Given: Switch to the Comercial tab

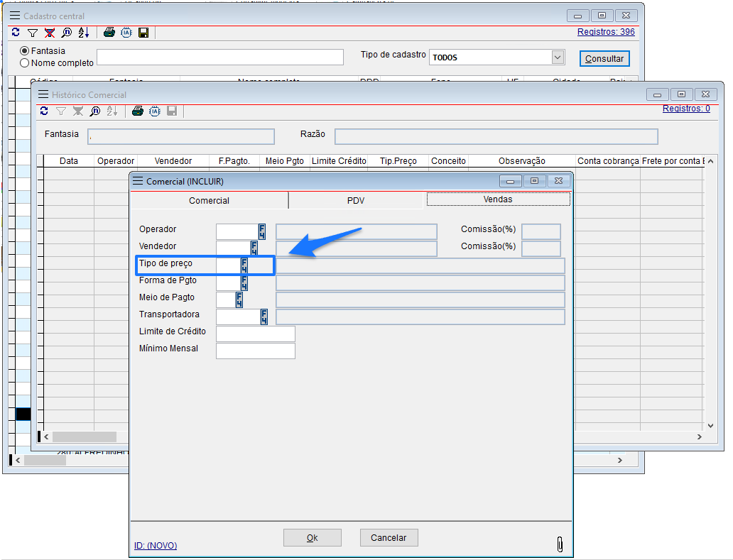Looking at the screenshot, I should tap(209, 201).
